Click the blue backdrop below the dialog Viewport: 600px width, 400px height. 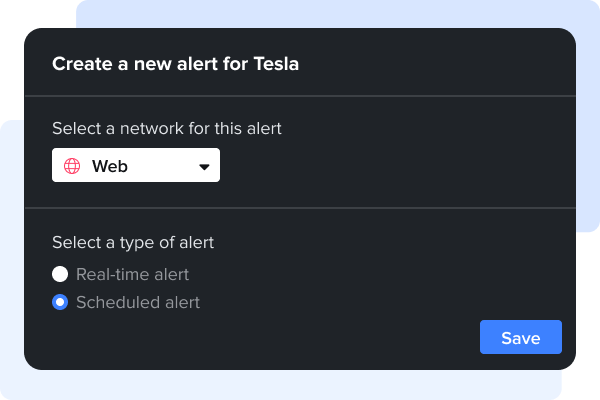point(300,383)
